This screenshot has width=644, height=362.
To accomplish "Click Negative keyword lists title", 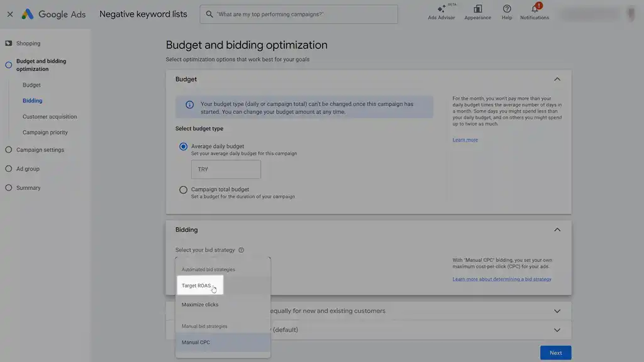I will pyautogui.click(x=143, y=14).
